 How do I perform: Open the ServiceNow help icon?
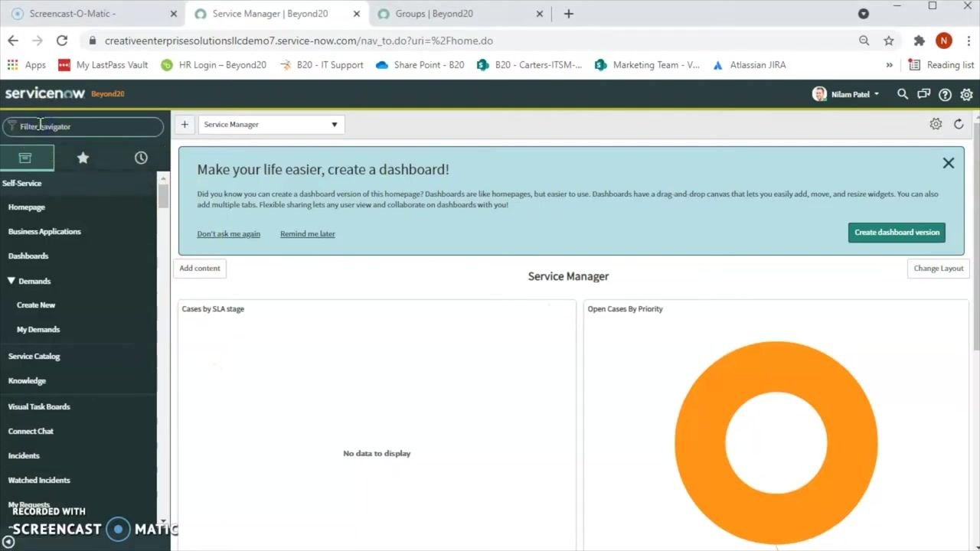click(x=946, y=94)
